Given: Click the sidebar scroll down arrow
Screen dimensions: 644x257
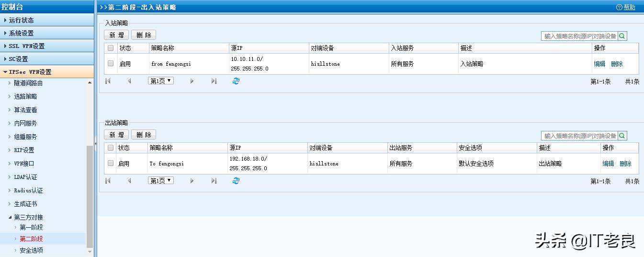Looking at the screenshot, I should 90,251.
